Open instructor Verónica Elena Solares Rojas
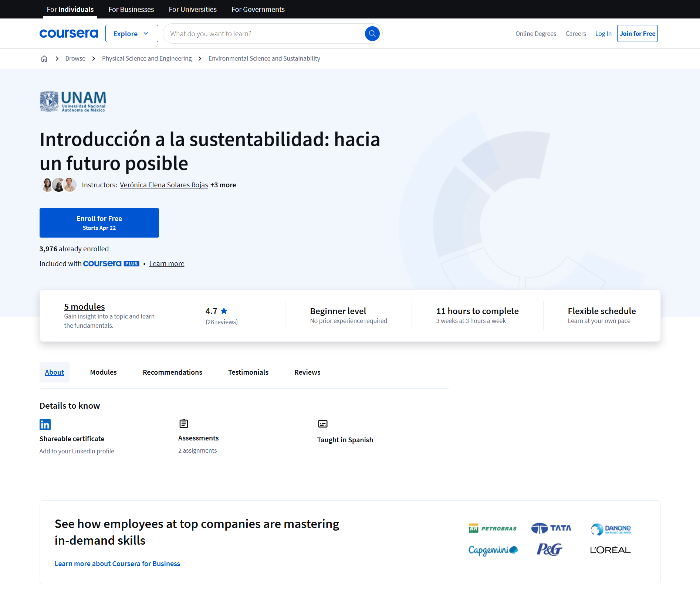700x596 pixels. tap(164, 185)
